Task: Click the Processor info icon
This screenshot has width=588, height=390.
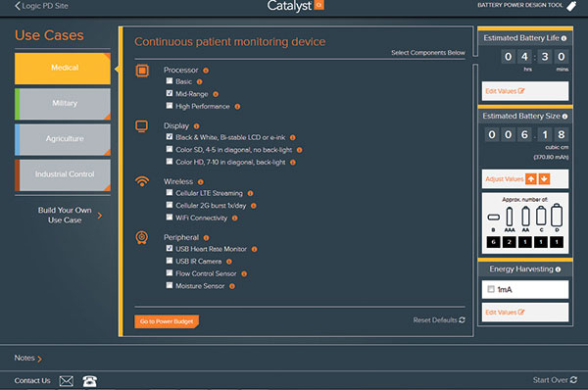Action: click(x=206, y=71)
